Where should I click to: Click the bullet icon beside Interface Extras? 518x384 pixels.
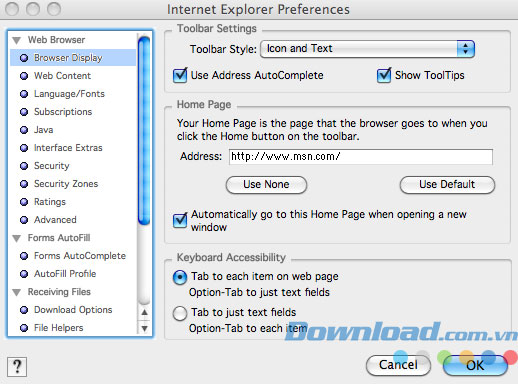[24, 148]
